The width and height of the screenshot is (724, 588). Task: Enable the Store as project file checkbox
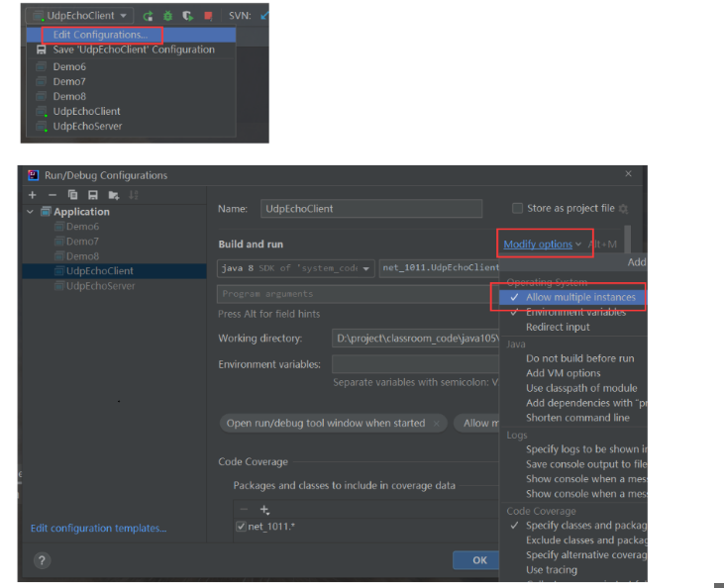point(517,208)
